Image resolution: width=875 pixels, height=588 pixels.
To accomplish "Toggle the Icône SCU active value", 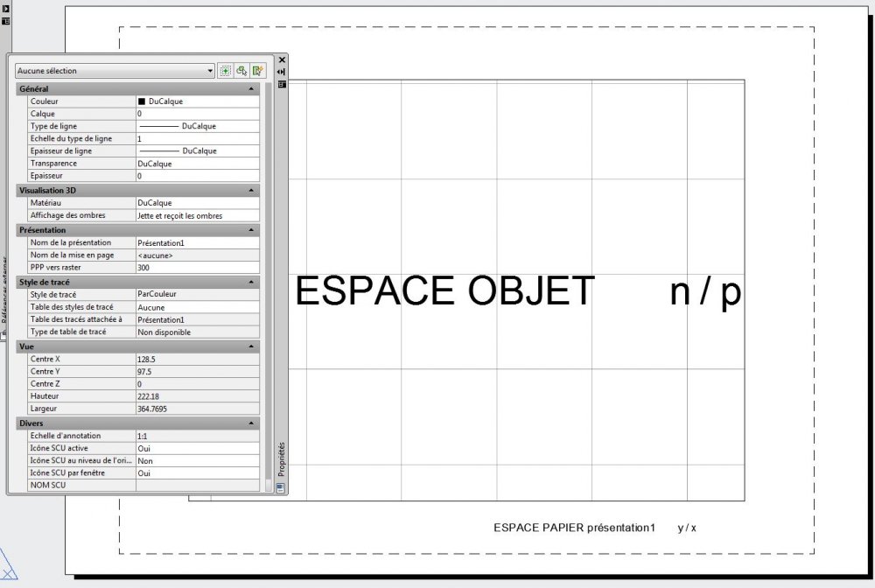I will pos(198,449).
